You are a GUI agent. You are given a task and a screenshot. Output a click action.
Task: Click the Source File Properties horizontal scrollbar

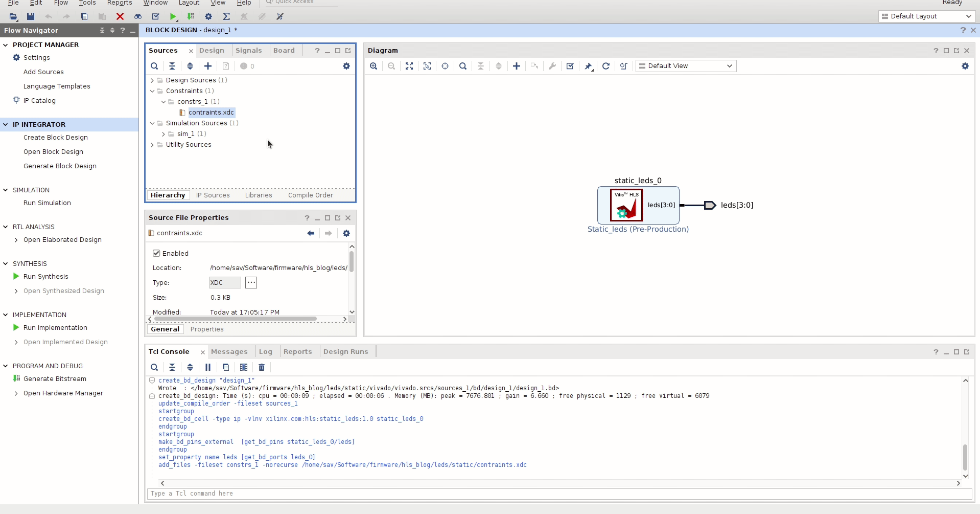[x=235, y=319]
